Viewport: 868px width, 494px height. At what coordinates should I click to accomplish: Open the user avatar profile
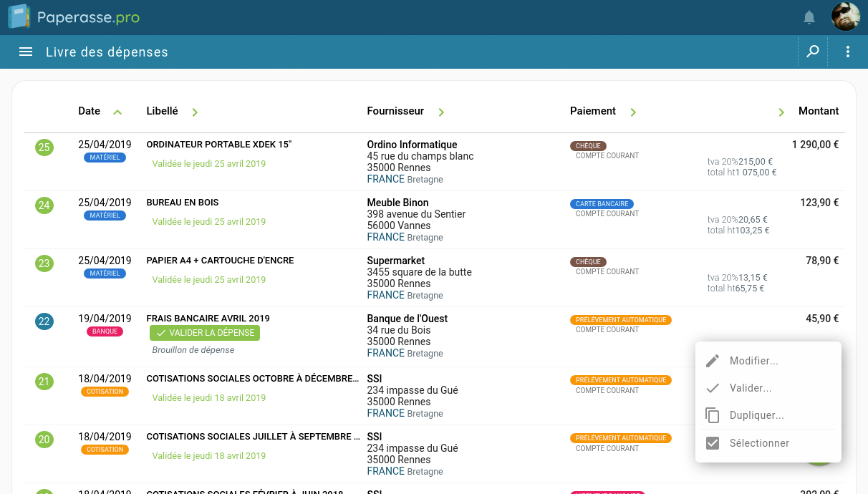click(x=845, y=17)
